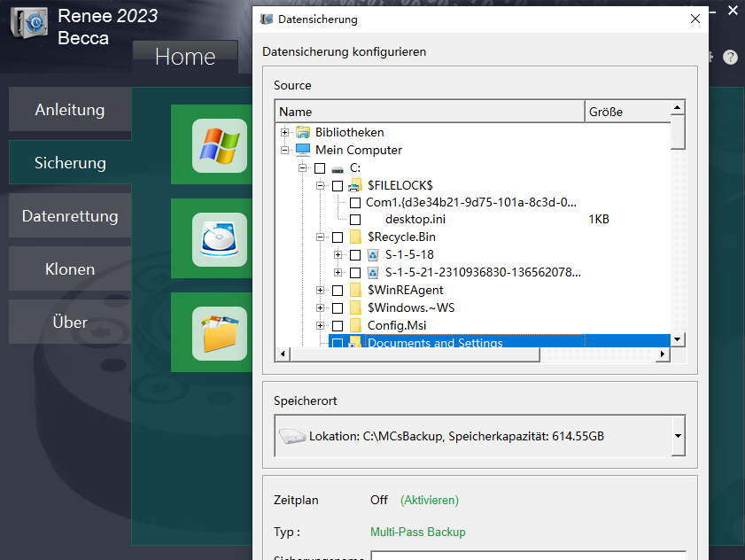Check the Config.Msi checkbox

click(338, 326)
